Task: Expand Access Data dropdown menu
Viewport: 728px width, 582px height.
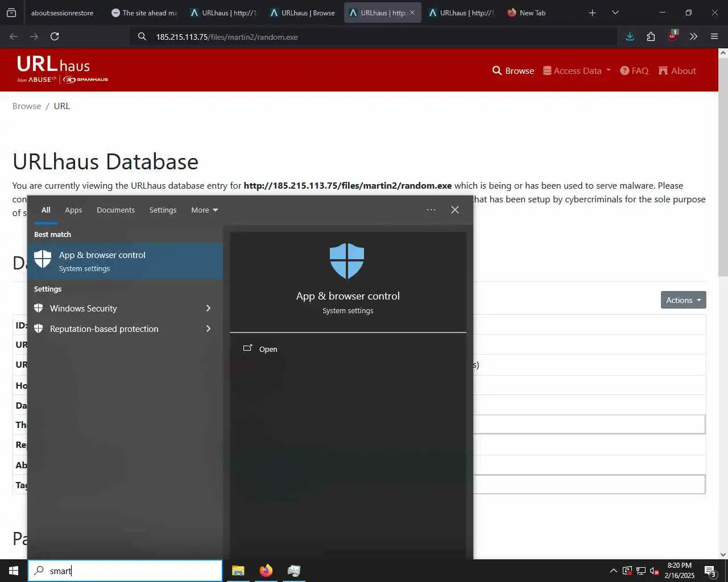Action: click(577, 70)
